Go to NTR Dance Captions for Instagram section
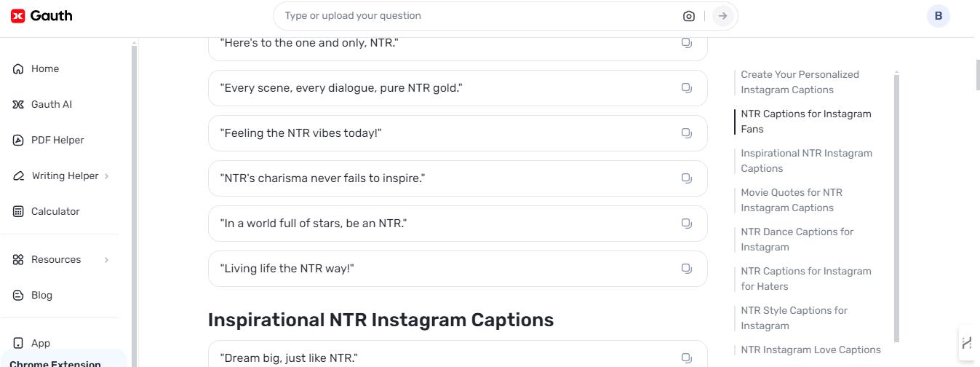The height and width of the screenshot is (367, 980). (797, 240)
